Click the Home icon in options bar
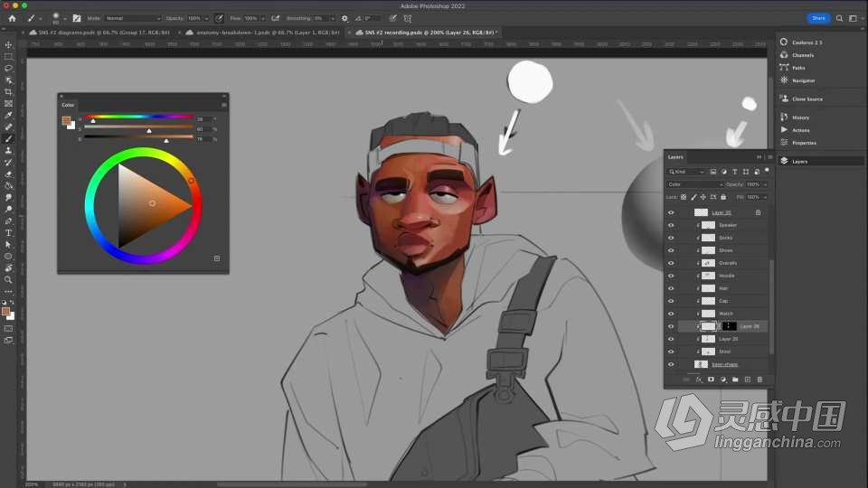This screenshot has width=868, height=488. click(x=12, y=18)
